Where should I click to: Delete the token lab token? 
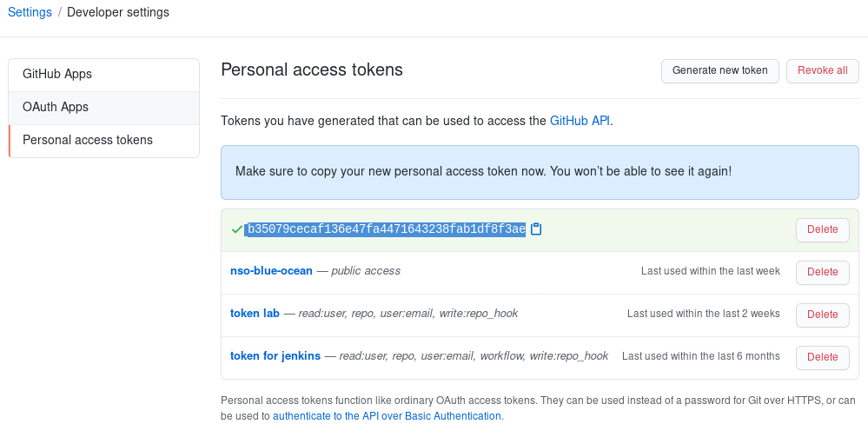pyautogui.click(x=822, y=315)
